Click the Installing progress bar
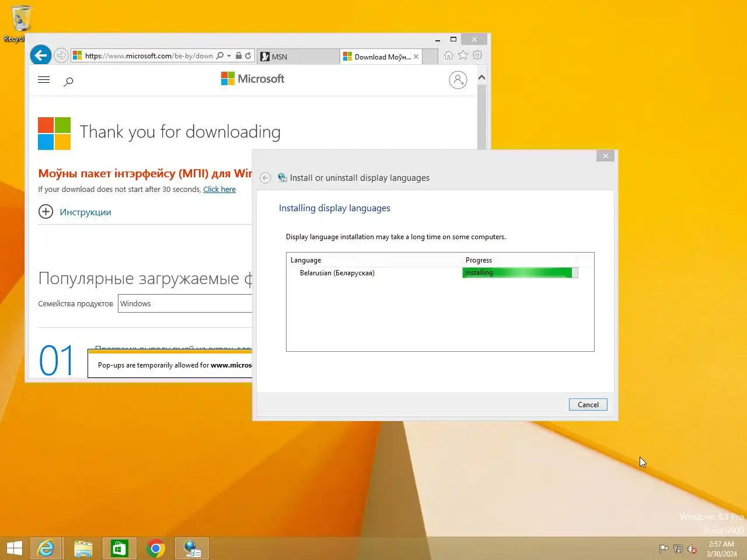This screenshot has width=747, height=560. [x=520, y=273]
